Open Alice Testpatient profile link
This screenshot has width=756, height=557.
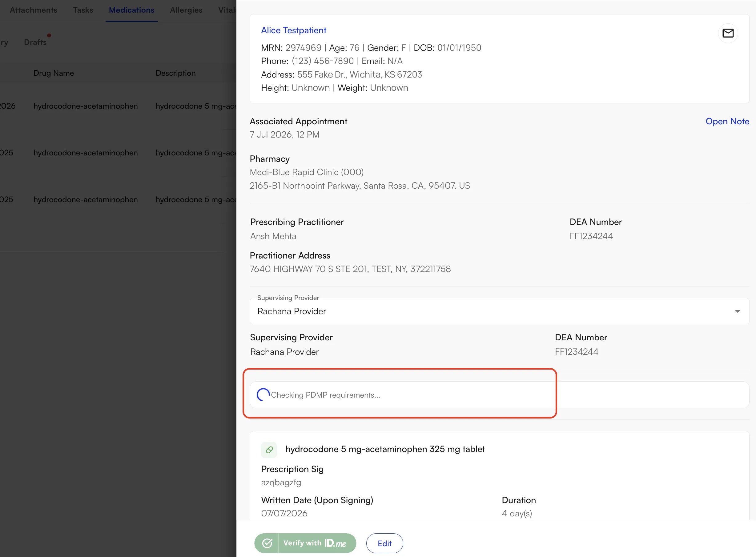[x=293, y=30]
